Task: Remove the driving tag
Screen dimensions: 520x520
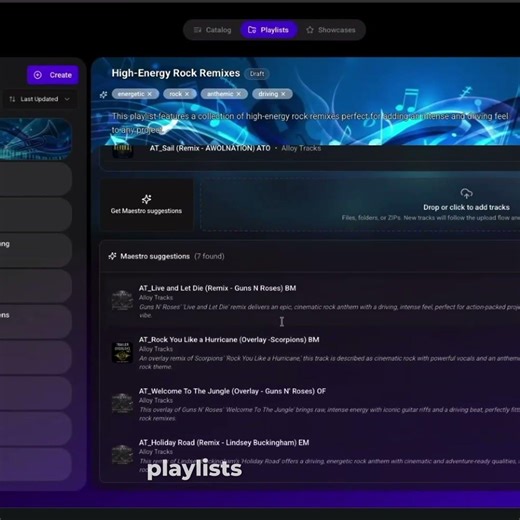Action: click(283, 94)
